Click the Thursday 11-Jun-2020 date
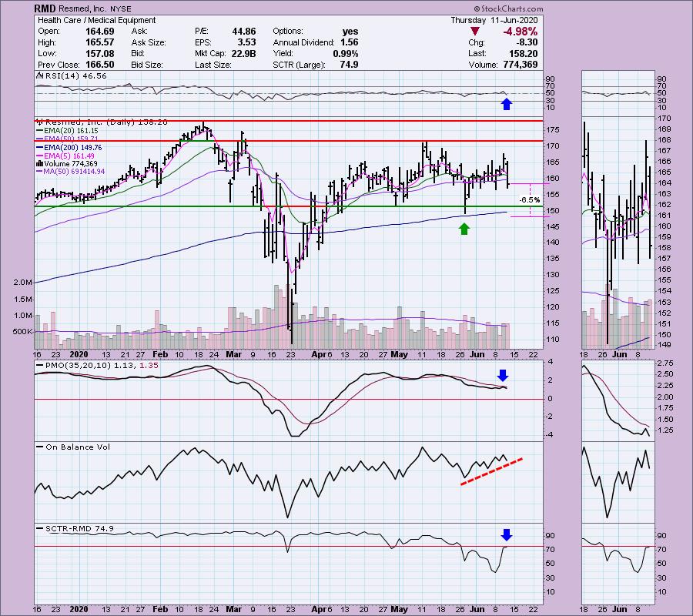693x616 pixels. (494, 20)
